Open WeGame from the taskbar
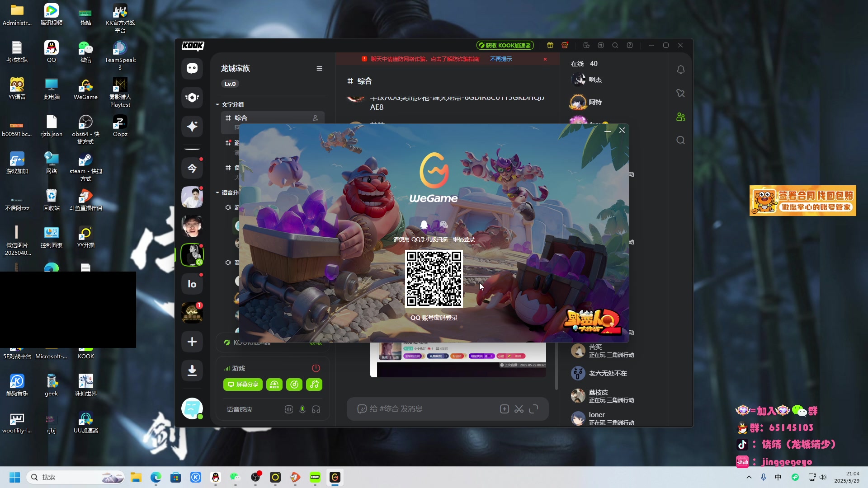 click(335, 477)
